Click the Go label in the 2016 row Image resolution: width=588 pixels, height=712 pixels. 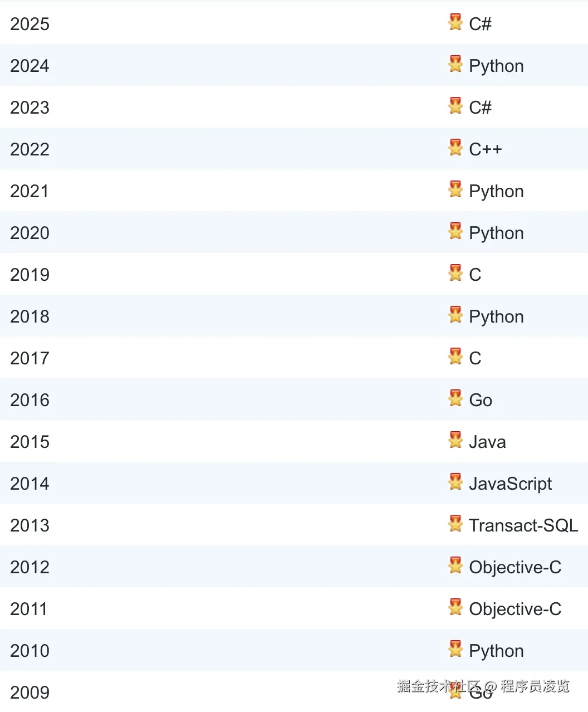(x=481, y=400)
